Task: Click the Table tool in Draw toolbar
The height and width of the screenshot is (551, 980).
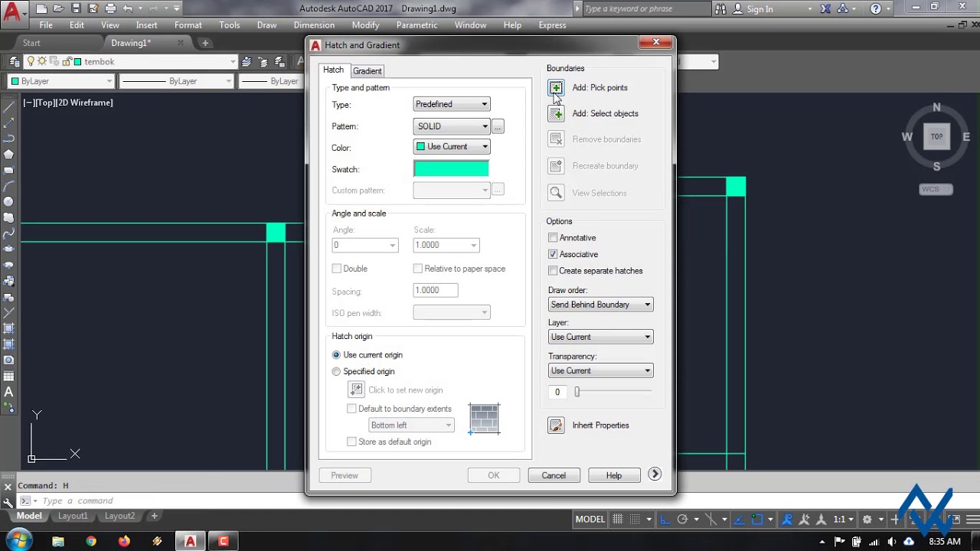Action: pyautogui.click(x=9, y=377)
